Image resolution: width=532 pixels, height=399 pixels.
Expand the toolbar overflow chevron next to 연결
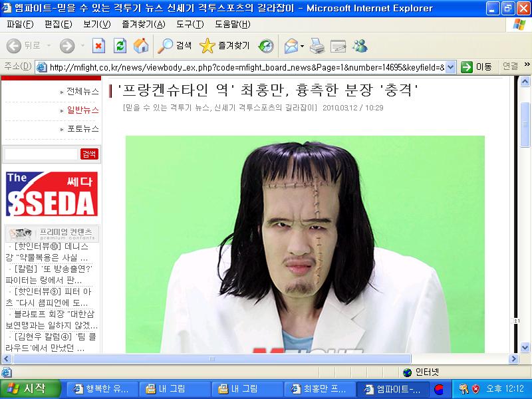point(527,65)
